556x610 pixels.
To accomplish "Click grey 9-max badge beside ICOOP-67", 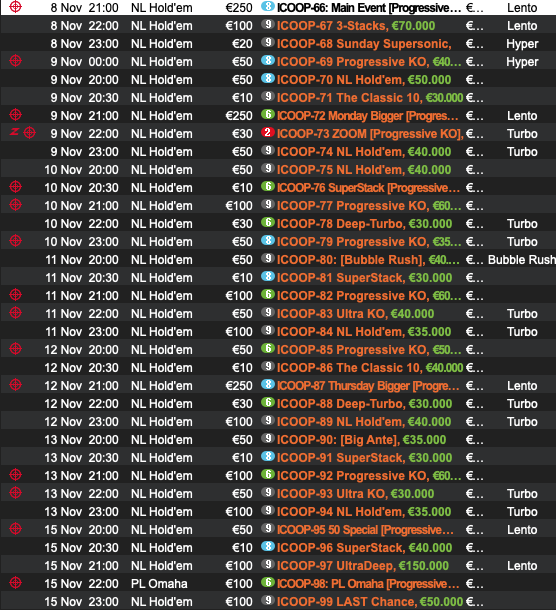I will coord(268,25).
